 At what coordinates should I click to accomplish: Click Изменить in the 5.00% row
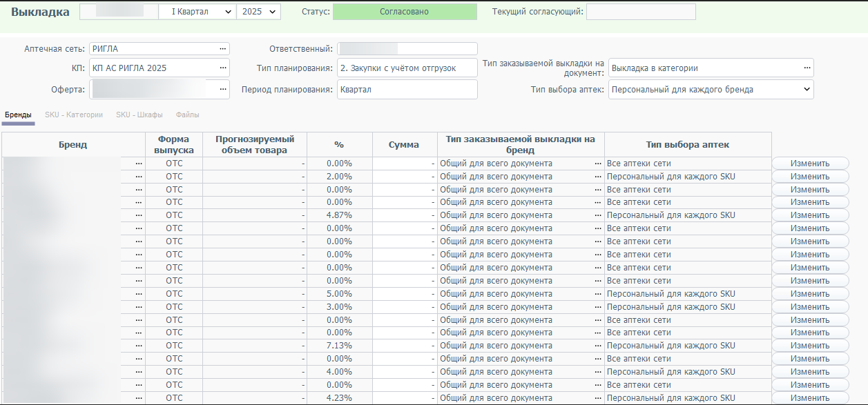[810, 294]
